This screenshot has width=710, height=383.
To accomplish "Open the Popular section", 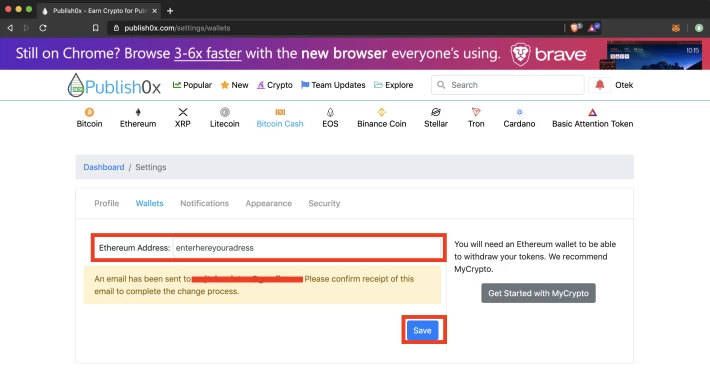I will (x=192, y=85).
